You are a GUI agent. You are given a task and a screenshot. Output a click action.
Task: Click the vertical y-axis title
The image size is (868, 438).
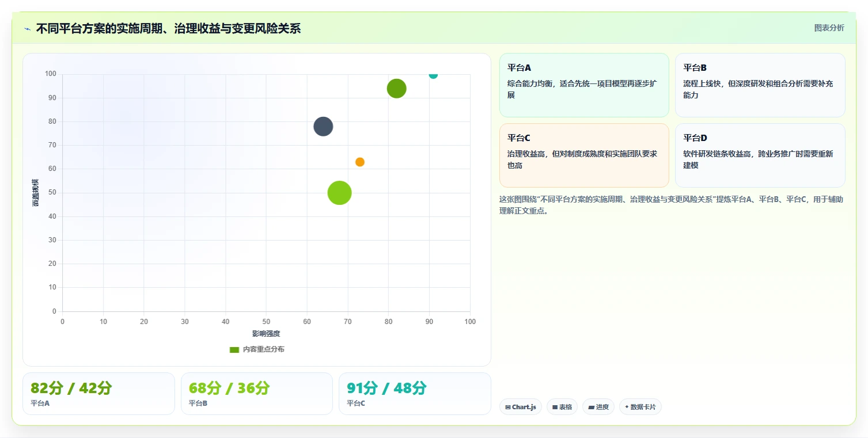36,193
